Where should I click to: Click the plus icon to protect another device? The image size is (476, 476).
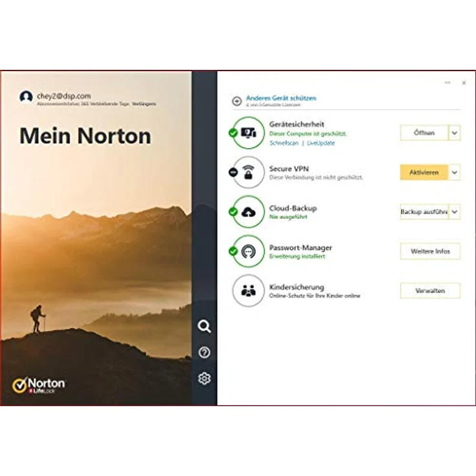coord(237,101)
